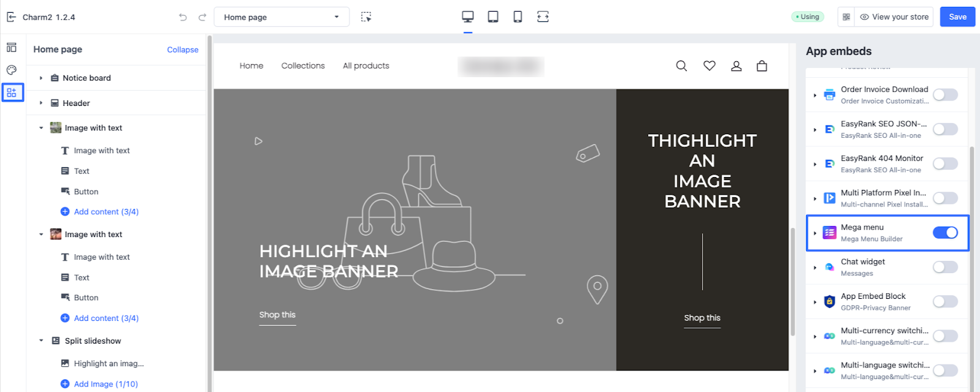
Task: Collapse the Split slideshow section
Action: pyautogui.click(x=41, y=341)
